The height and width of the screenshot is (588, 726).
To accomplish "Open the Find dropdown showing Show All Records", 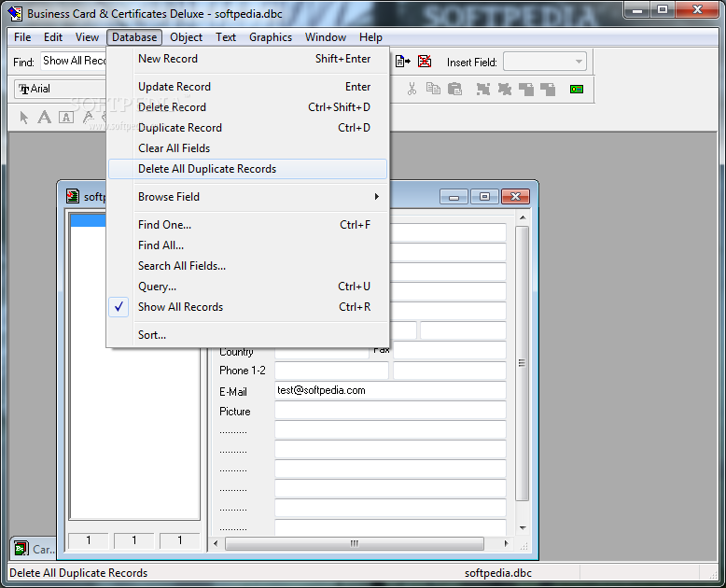I will (74, 61).
